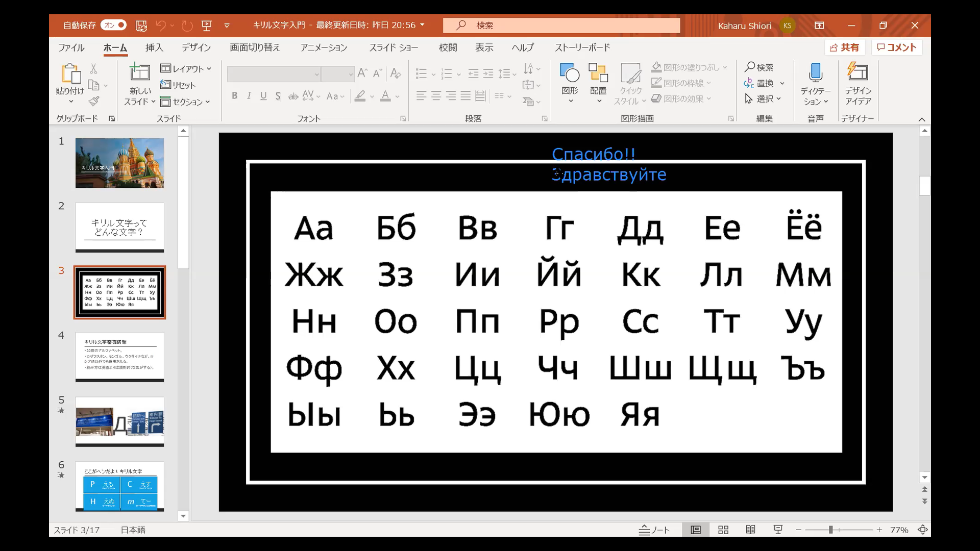Click the font color red swatch button
The width and height of the screenshot is (980, 551).
(385, 96)
